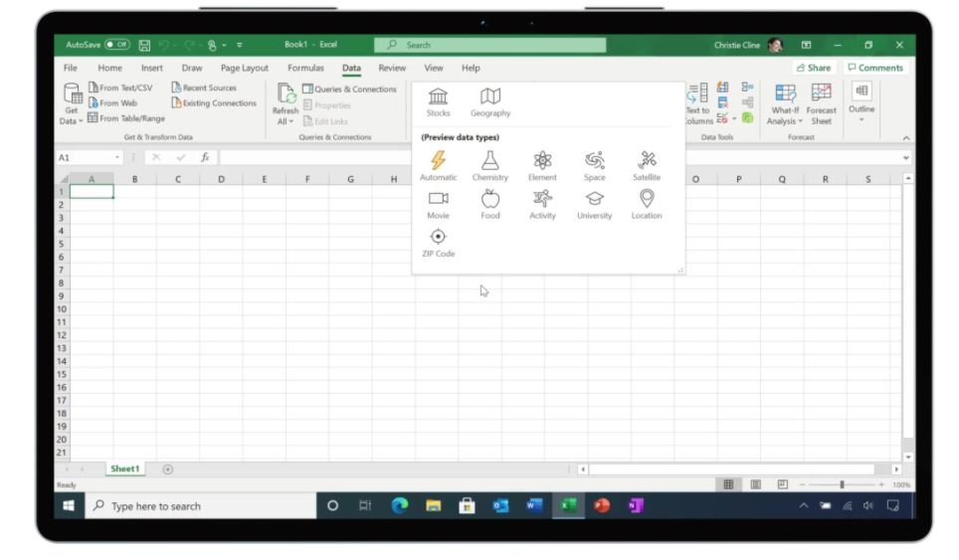Viewport: 959px width, 560px height.
Task: Switch to the Insert tab
Action: [152, 68]
